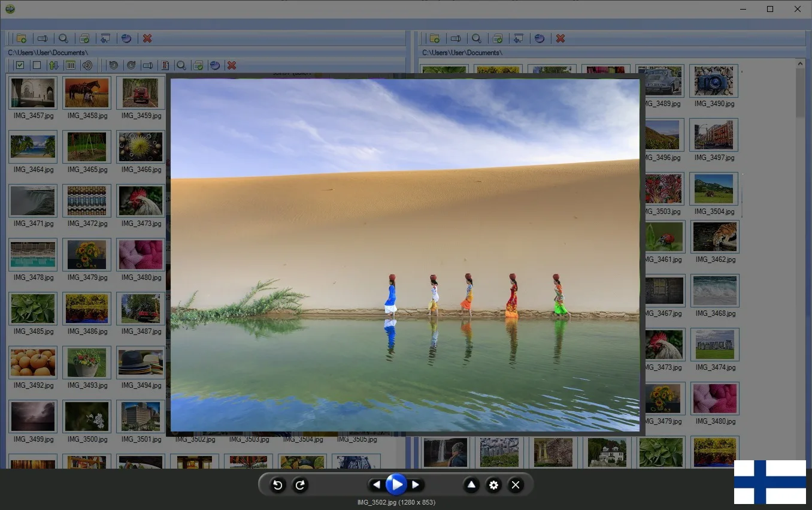Rotate the image counterclockwise in viewer
The width and height of the screenshot is (812, 510).
[277, 485]
